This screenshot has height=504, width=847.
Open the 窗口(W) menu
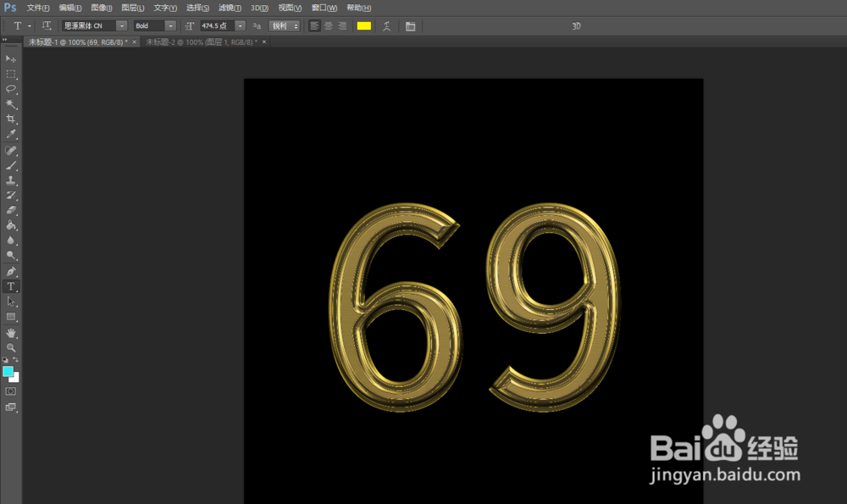324,8
